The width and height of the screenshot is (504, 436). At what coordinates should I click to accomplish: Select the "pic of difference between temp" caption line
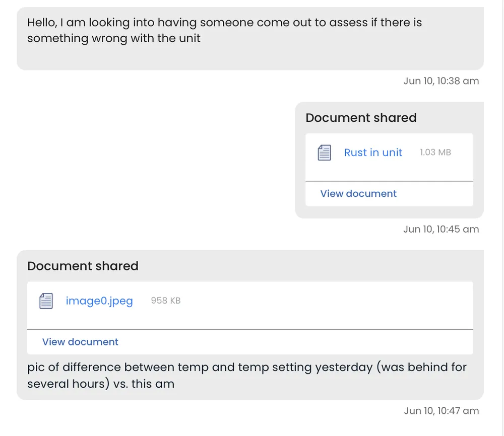pos(247,367)
